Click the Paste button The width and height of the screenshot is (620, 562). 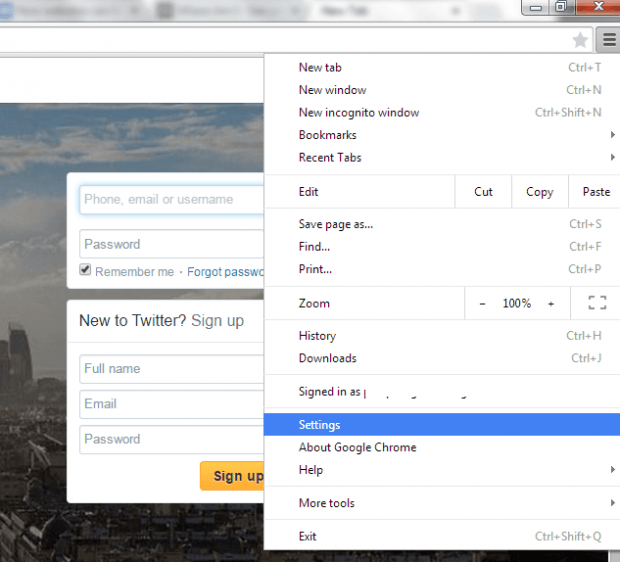tap(595, 192)
